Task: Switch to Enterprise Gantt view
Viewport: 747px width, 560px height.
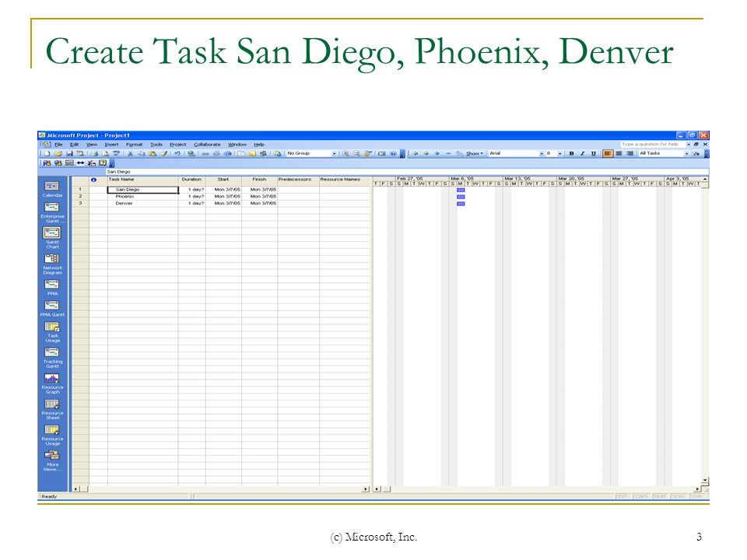Action: [52, 212]
